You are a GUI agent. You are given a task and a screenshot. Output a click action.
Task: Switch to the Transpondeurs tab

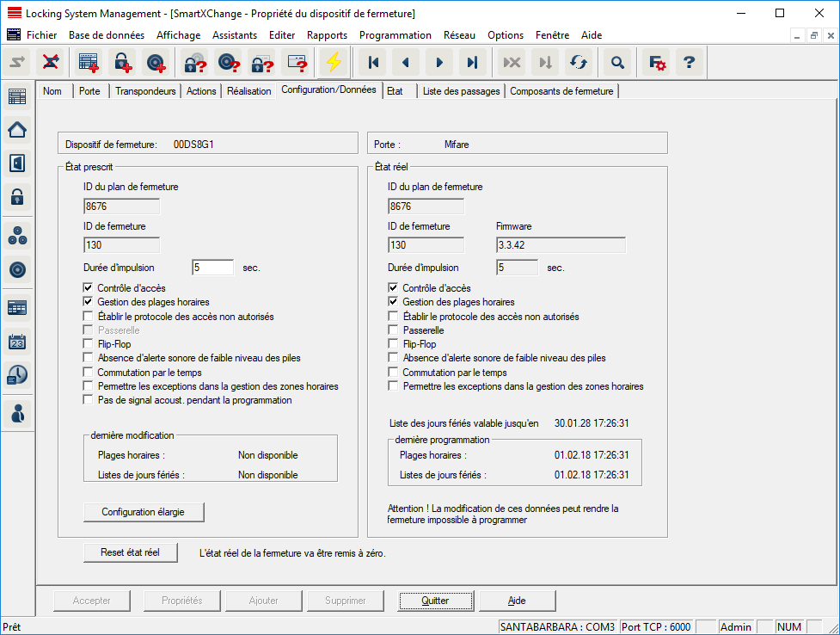[x=145, y=91]
